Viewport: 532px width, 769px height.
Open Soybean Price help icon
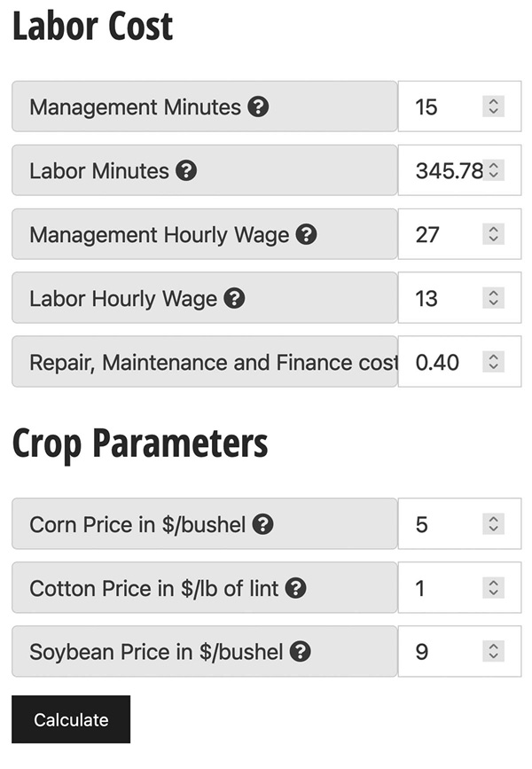click(300, 652)
